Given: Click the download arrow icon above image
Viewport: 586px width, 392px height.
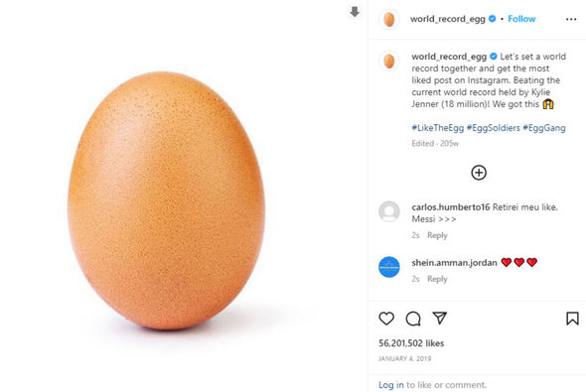Looking at the screenshot, I should pos(355,12).
